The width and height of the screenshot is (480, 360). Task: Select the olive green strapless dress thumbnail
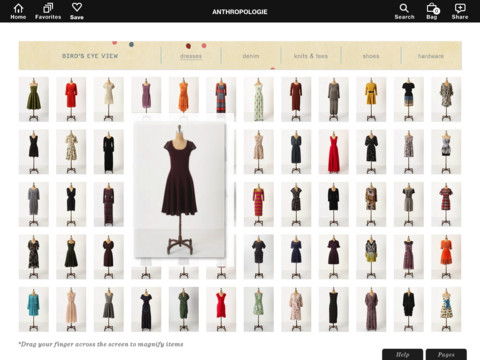click(x=34, y=99)
